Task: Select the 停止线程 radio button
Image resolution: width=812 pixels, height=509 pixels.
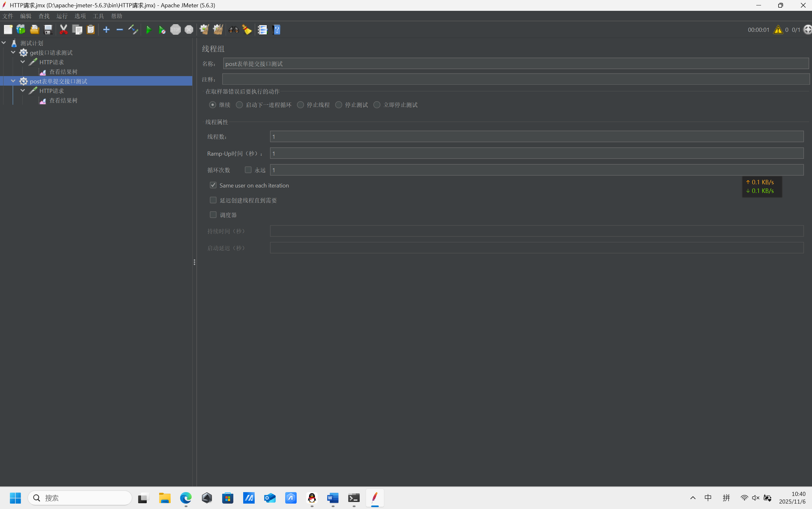Action: [x=300, y=105]
